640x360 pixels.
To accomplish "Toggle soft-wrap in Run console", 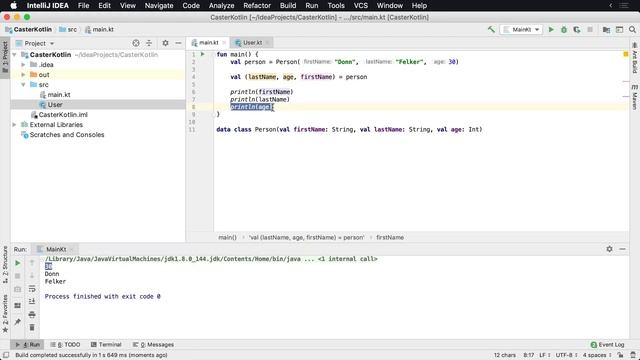I will 32,289.
